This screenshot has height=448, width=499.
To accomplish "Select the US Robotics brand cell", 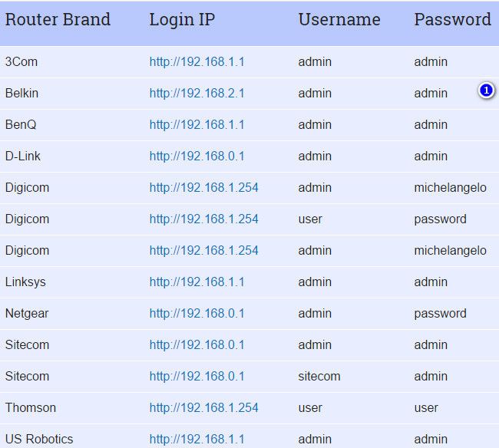I will point(39,439).
